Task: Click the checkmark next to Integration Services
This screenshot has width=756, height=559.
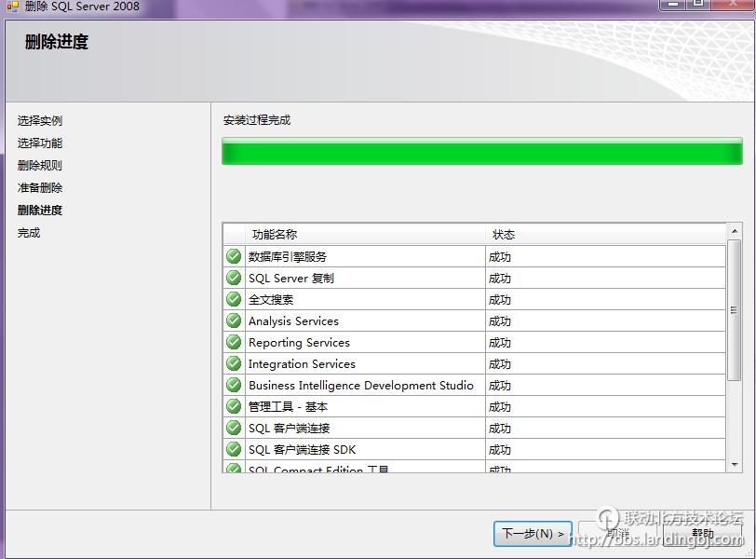Action: pos(234,363)
